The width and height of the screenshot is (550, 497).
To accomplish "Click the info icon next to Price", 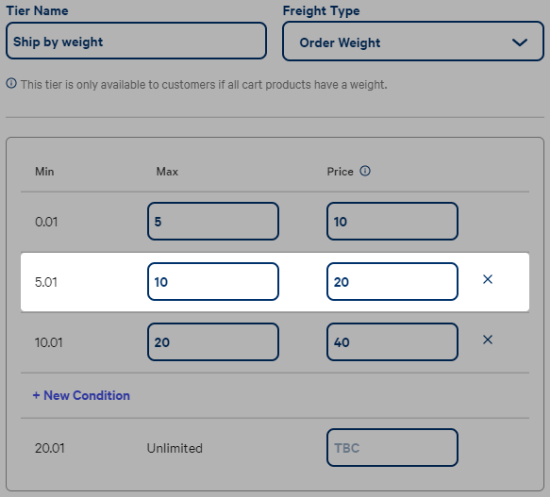I will [x=365, y=171].
